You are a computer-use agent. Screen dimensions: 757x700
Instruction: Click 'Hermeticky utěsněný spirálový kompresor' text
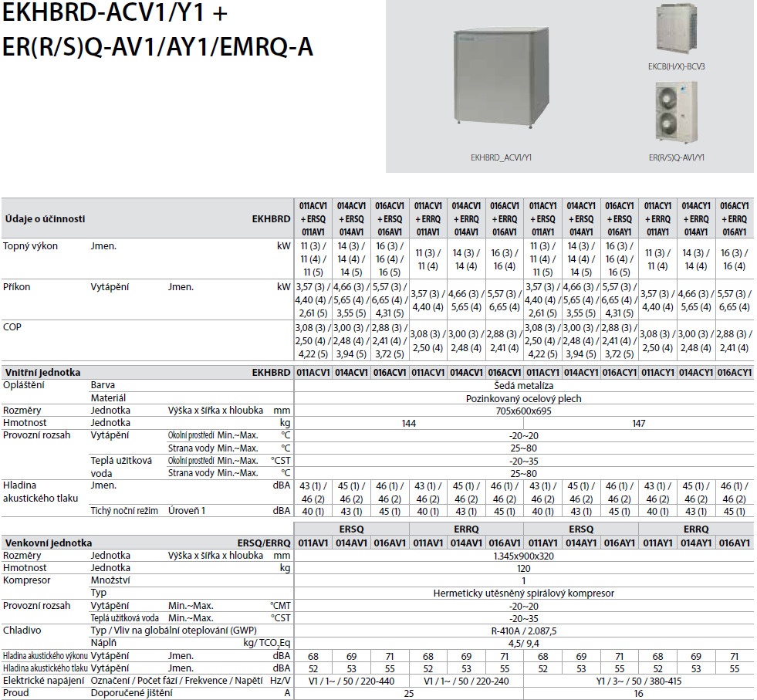click(x=523, y=593)
